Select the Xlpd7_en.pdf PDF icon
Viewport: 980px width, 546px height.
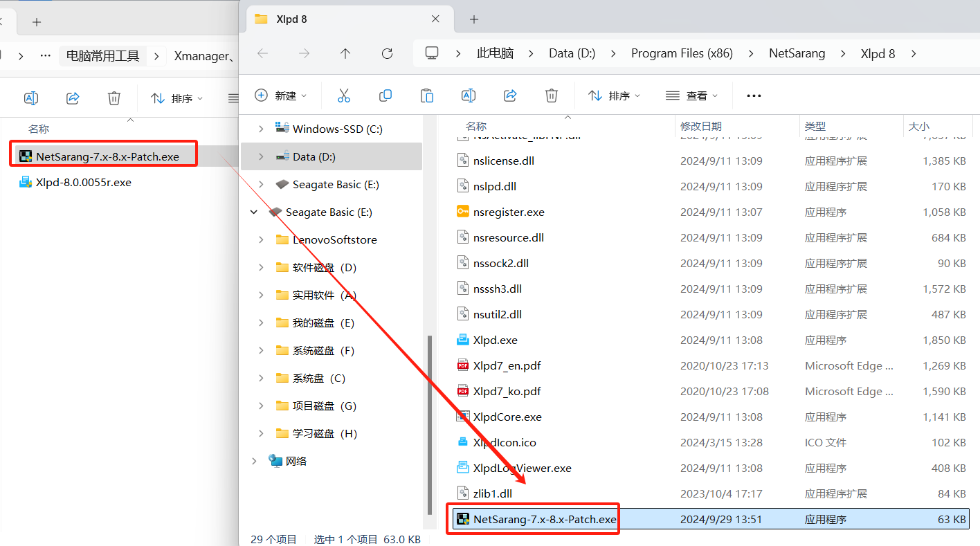463,365
